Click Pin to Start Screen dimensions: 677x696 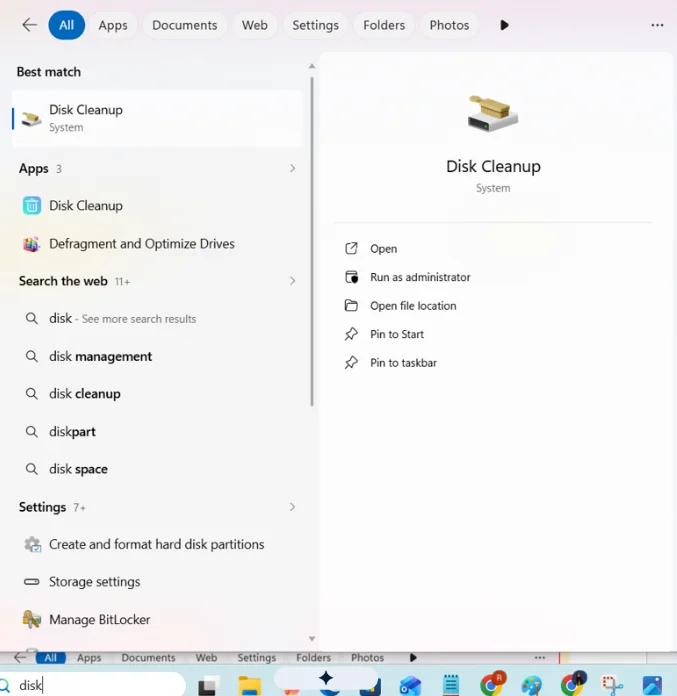click(384, 334)
